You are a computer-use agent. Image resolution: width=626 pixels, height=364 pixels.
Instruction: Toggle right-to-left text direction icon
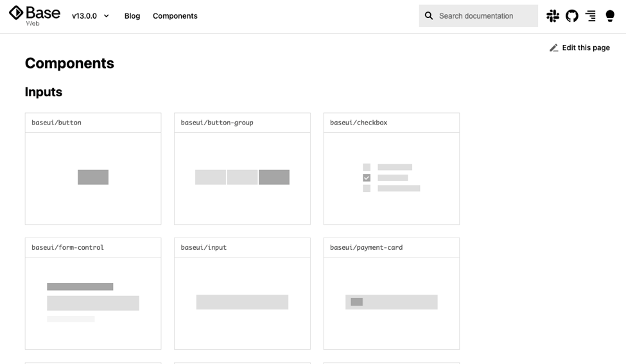click(591, 16)
